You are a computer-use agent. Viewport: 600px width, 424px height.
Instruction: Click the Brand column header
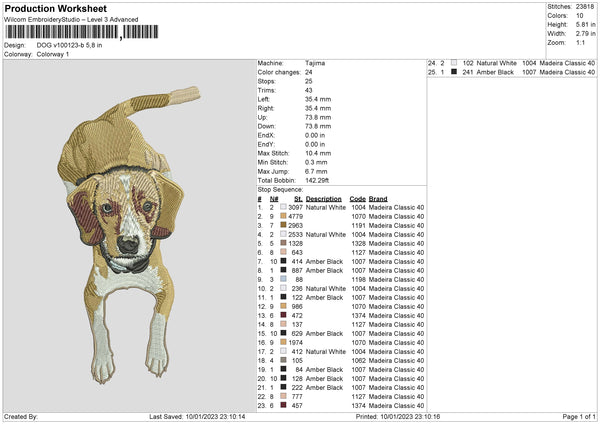tap(378, 198)
